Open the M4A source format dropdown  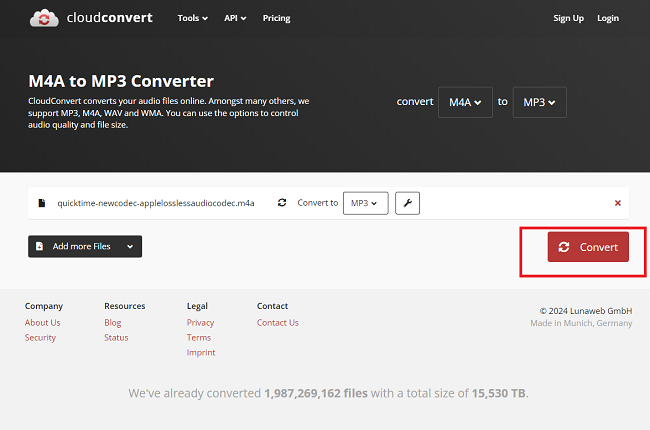(x=465, y=102)
